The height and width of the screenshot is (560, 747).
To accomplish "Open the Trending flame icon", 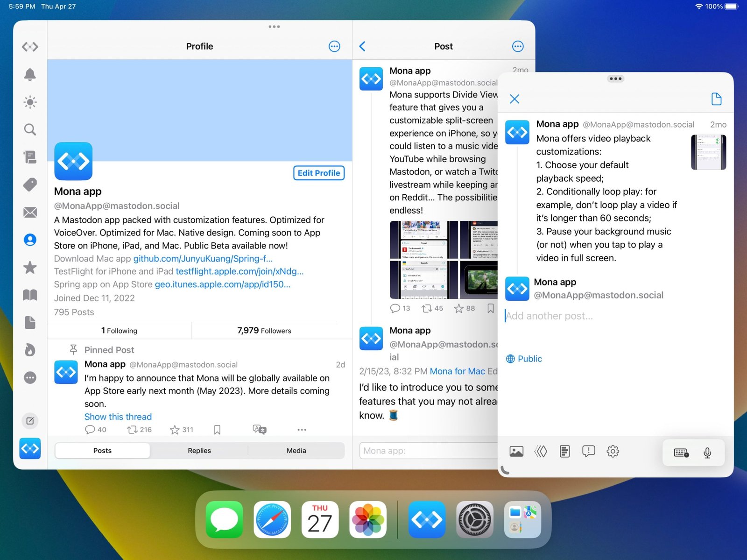I will pos(30,350).
